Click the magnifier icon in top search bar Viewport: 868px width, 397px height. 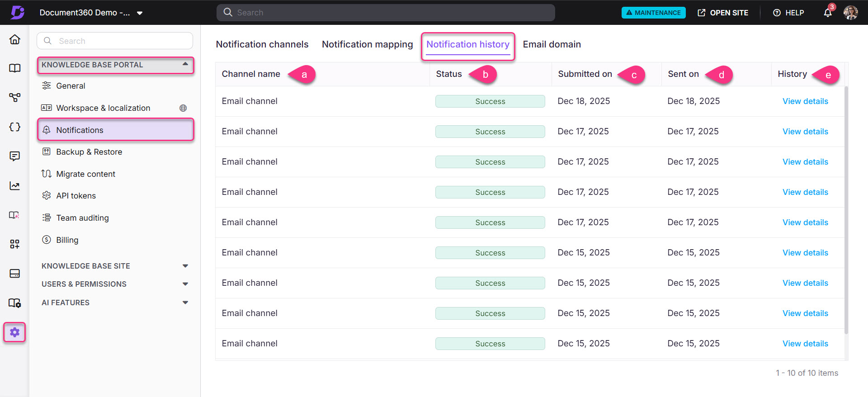(x=228, y=12)
